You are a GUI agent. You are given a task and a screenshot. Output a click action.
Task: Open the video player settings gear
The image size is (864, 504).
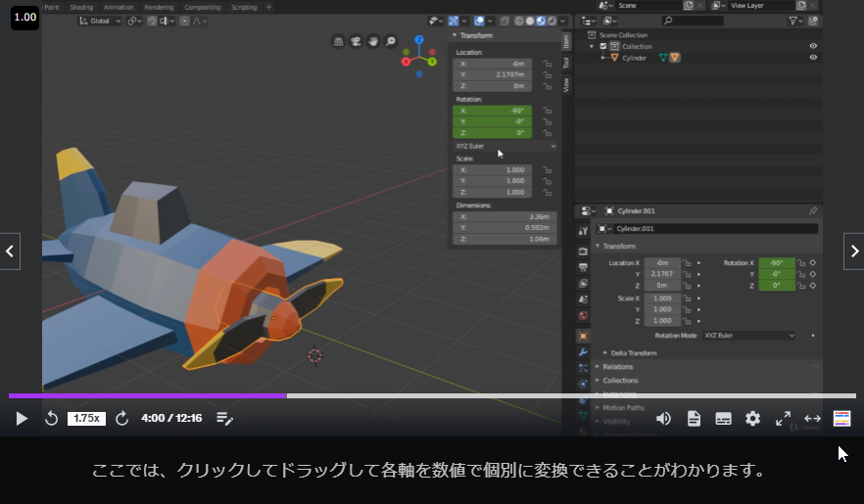click(x=752, y=418)
